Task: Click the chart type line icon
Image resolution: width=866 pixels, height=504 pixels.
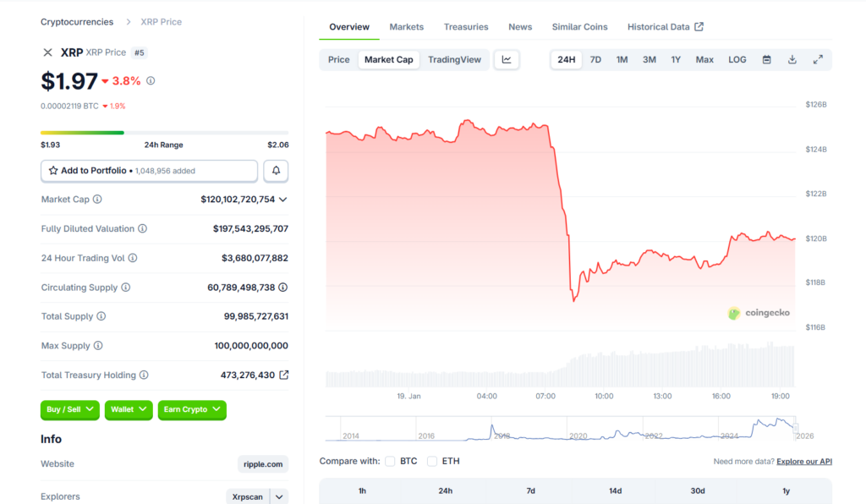Action: point(507,60)
